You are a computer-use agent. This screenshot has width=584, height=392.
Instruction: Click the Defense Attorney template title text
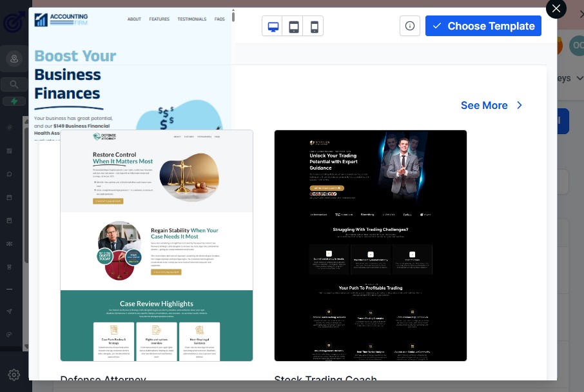click(103, 378)
